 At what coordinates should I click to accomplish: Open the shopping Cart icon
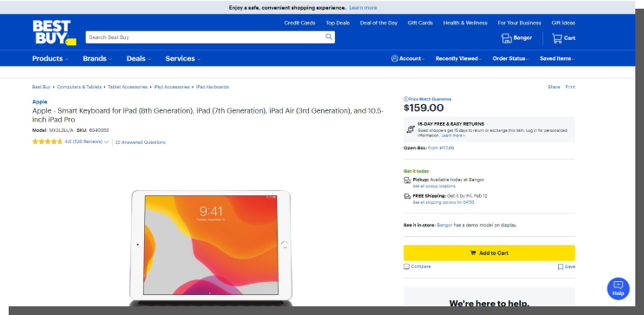point(557,38)
